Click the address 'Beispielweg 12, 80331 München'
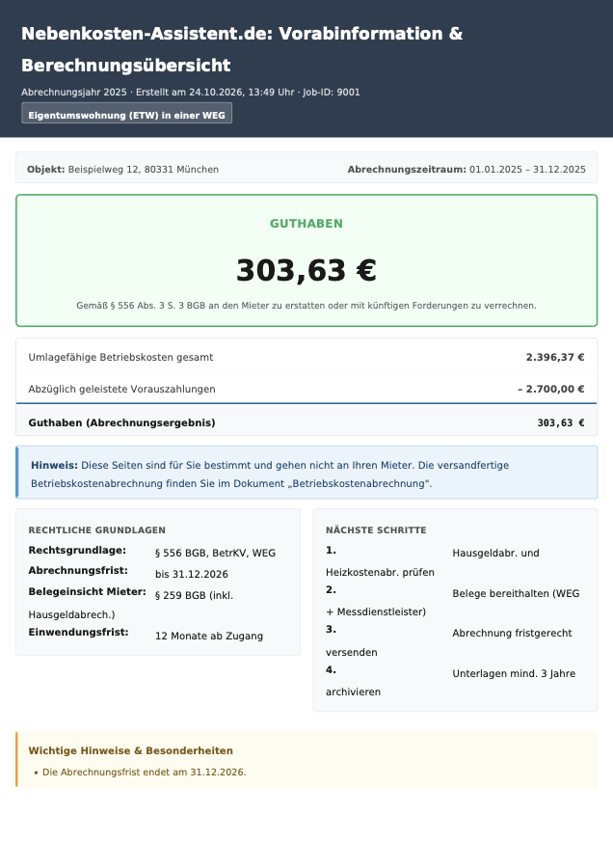Screen dimensions: 613x868 (x=144, y=170)
